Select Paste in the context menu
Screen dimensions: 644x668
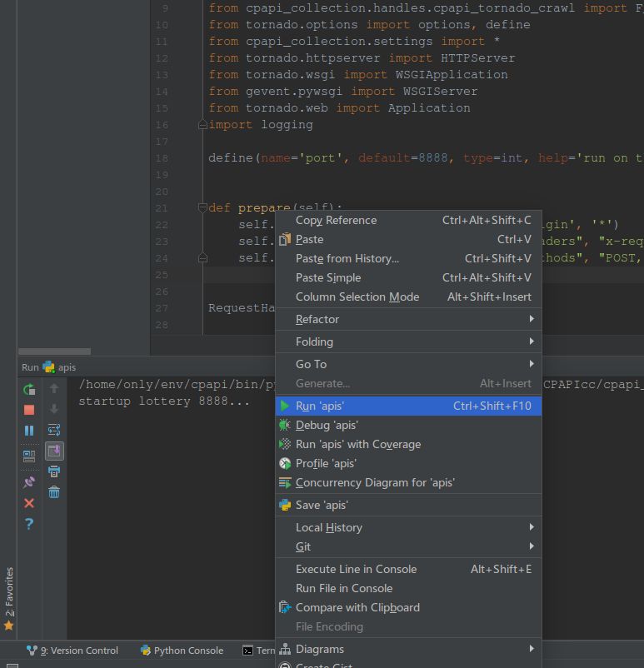[x=408, y=239]
